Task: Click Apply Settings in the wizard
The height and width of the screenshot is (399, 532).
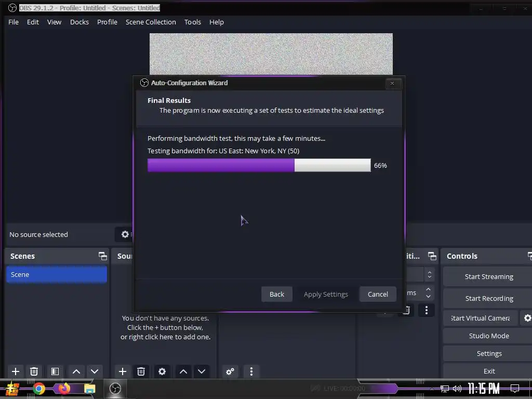Action: coord(326,294)
